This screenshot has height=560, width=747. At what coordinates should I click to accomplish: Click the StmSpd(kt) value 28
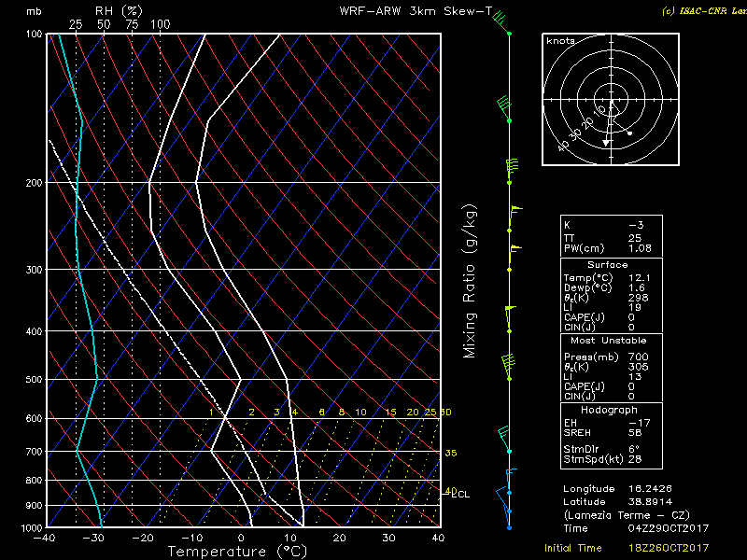(635, 459)
